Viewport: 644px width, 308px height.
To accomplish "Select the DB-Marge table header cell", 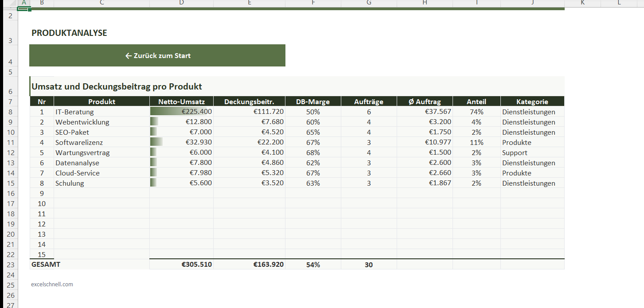I will 312,101.
